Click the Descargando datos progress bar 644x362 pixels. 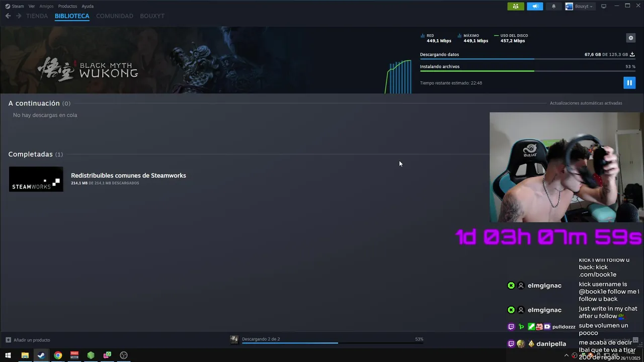pyautogui.click(x=527, y=59)
